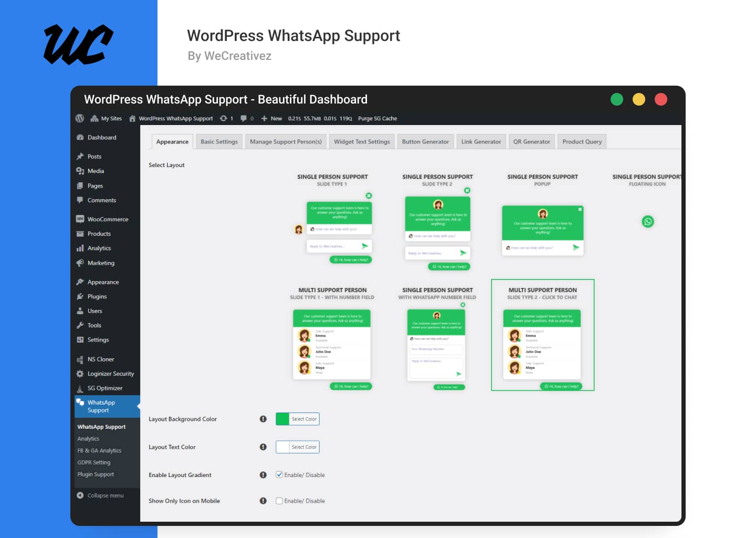Click the green Layout Background Color swatch
Screen dimensions: 756x538
click(282, 419)
